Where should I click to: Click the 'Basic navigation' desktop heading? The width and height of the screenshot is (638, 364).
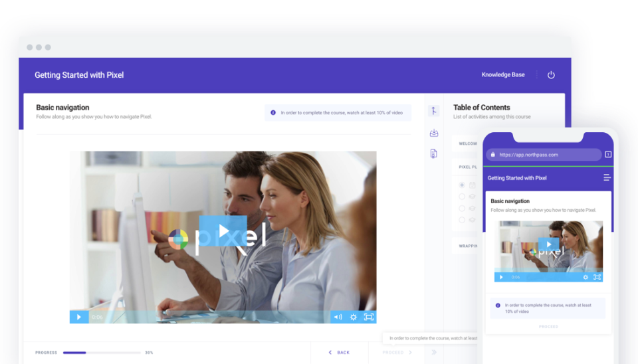62,108
